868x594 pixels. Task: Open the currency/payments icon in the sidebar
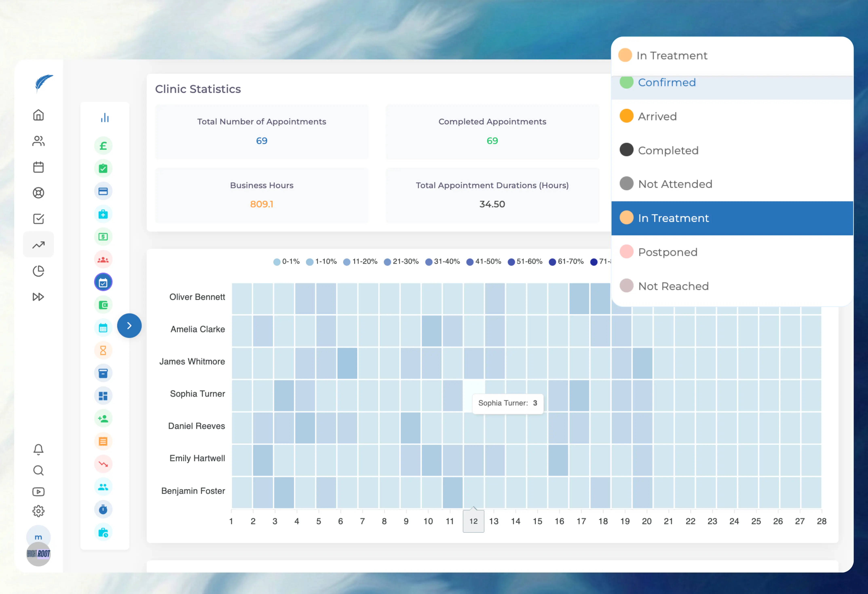(103, 145)
